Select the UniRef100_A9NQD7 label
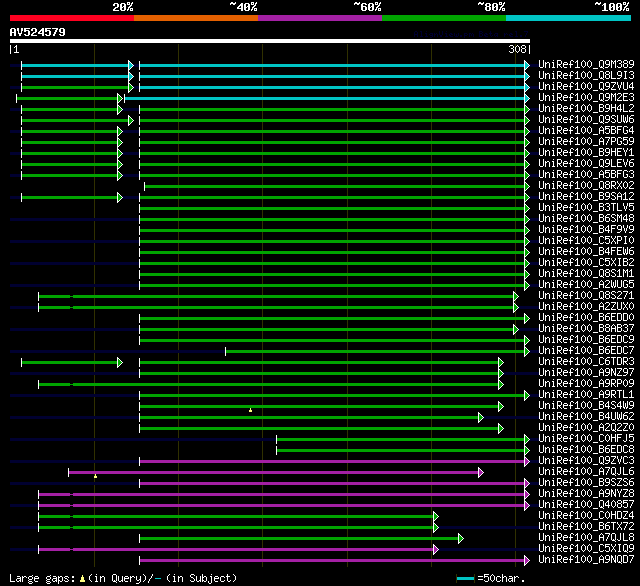This screenshot has width=640, height=586. pyautogui.click(x=586, y=560)
